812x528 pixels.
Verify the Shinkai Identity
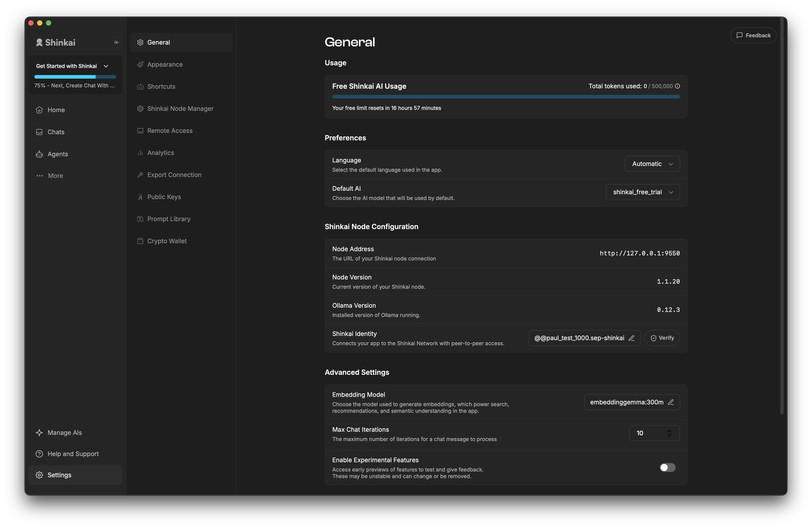tap(662, 338)
